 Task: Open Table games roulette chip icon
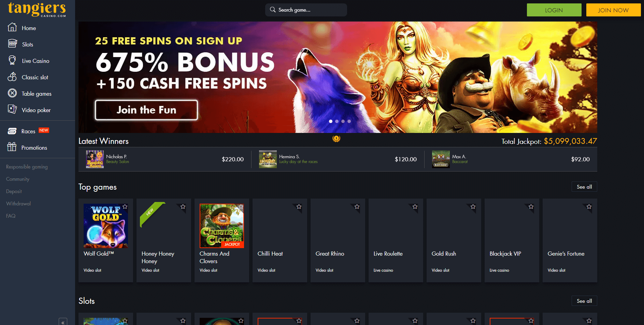12,93
